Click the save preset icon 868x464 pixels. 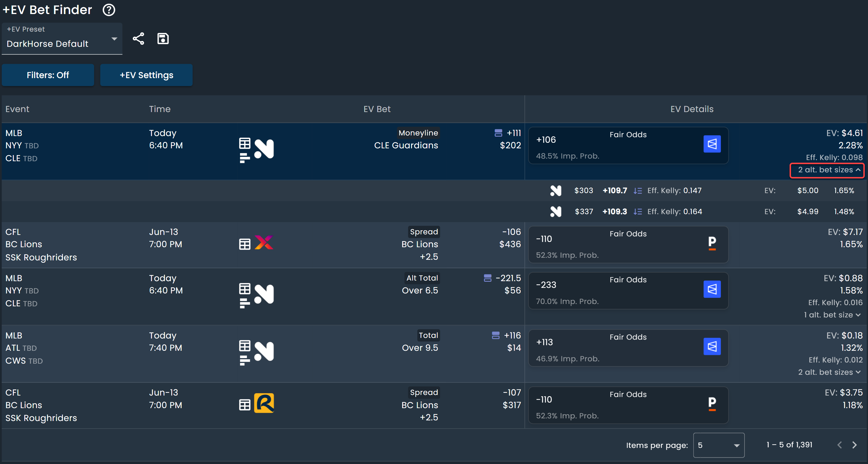pyautogui.click(x=163, y=39)
